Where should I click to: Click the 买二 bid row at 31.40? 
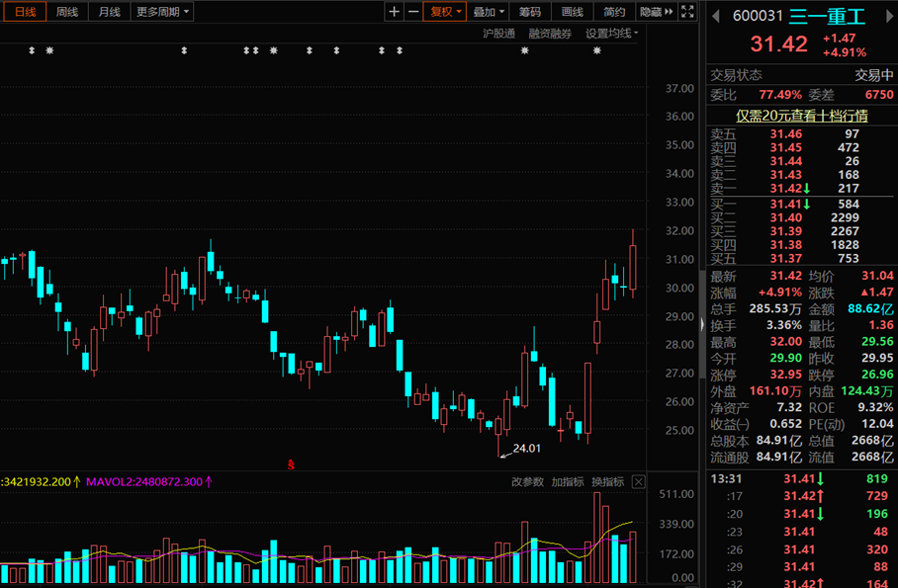(x=801, y=217)
